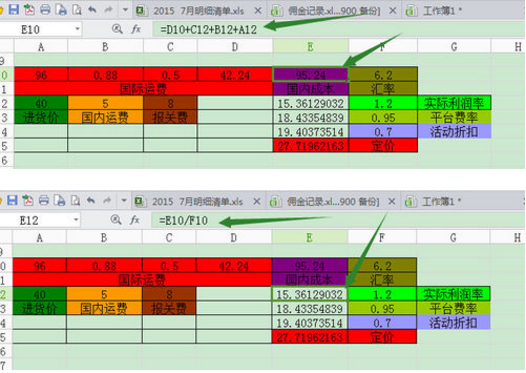Viewport: 526px width, 373px height.
Task: Close the 2015 7月明细清单.xls tab, upper screenshot
Action: (x=258, y=11)
